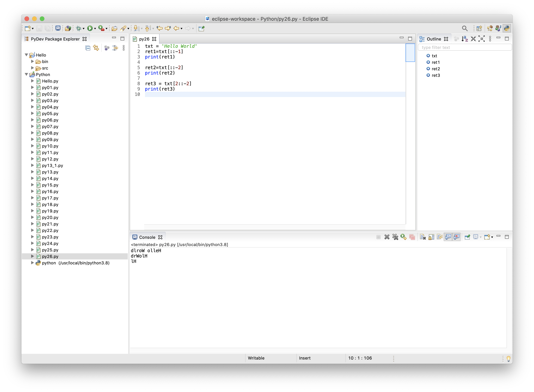Run the script with green Run button
534x392 pixels.
90,28
